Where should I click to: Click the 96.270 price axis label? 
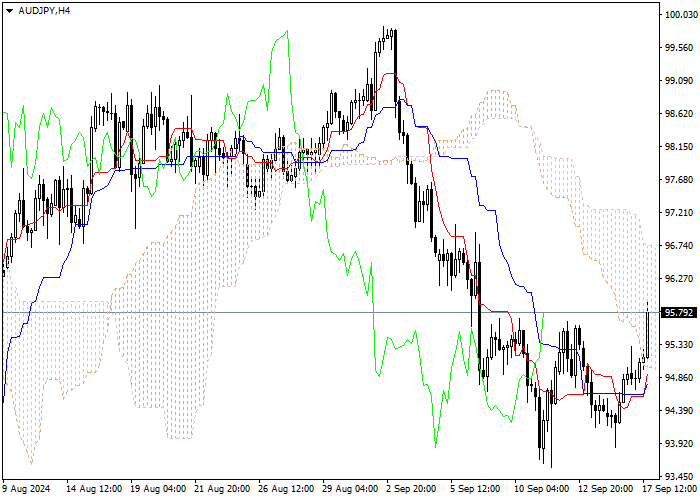click(x=681, y=279)
